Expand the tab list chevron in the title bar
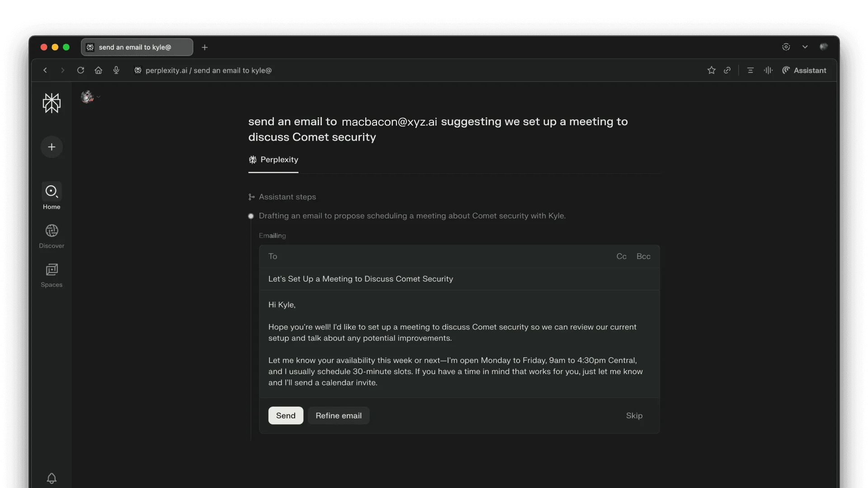Viewport: 868px width, 488px height. pos(805,47)
